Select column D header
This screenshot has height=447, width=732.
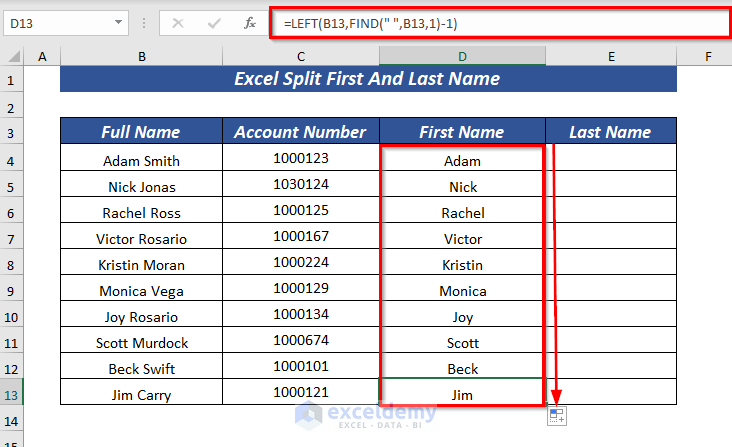[x=462, y=57]
